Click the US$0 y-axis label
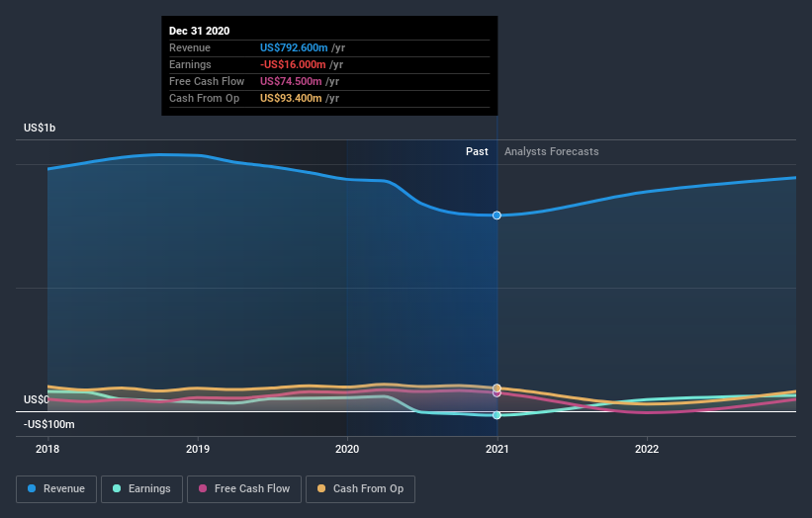This screenshot has height=518, width=812. [37, 399]
